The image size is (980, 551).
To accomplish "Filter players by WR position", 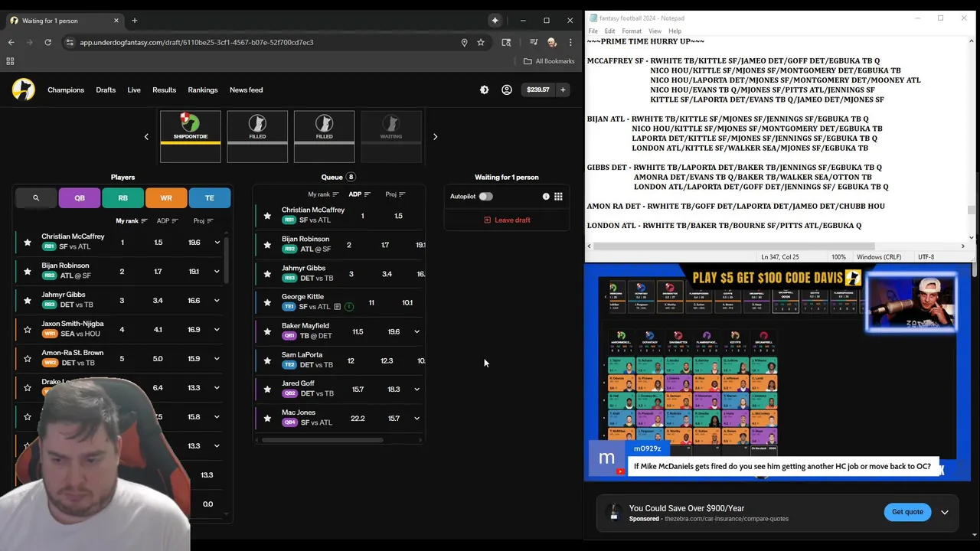I will click(x=166, y=197).
